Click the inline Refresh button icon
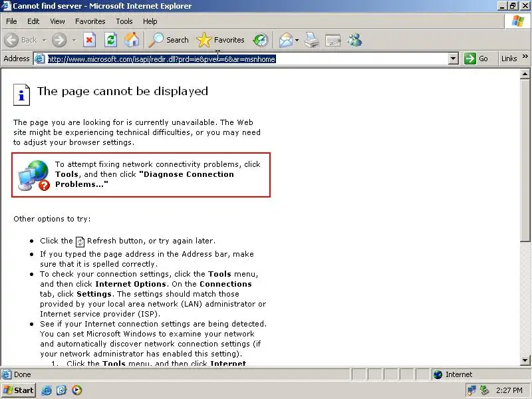Image resolution: width=532 pixels, height=399 pixels. point(80,241)
